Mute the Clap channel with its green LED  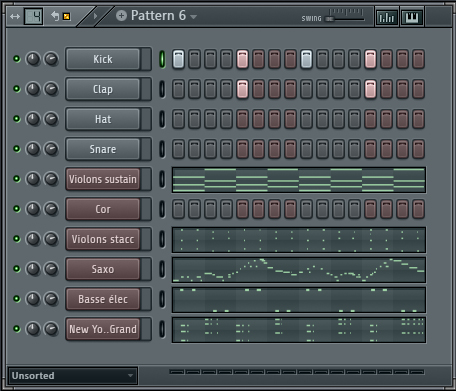tap(16, 89)
